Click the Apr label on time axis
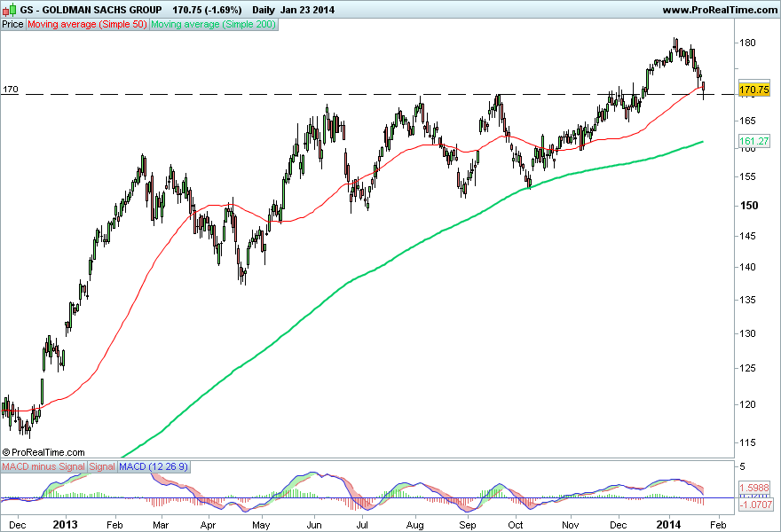Image resolution: width=781 pixels, height=532 pixels. 208,525
